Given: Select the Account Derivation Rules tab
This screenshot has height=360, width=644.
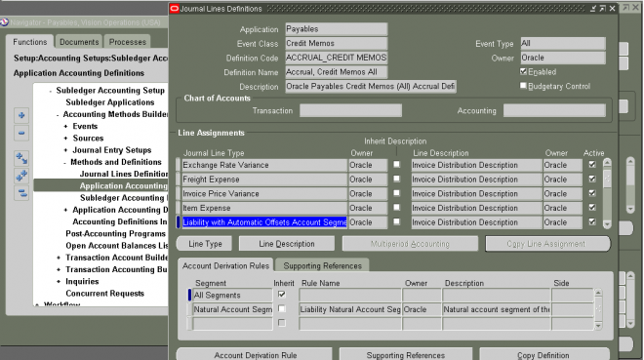Looking at the screenshot, I should click(225, 266).
